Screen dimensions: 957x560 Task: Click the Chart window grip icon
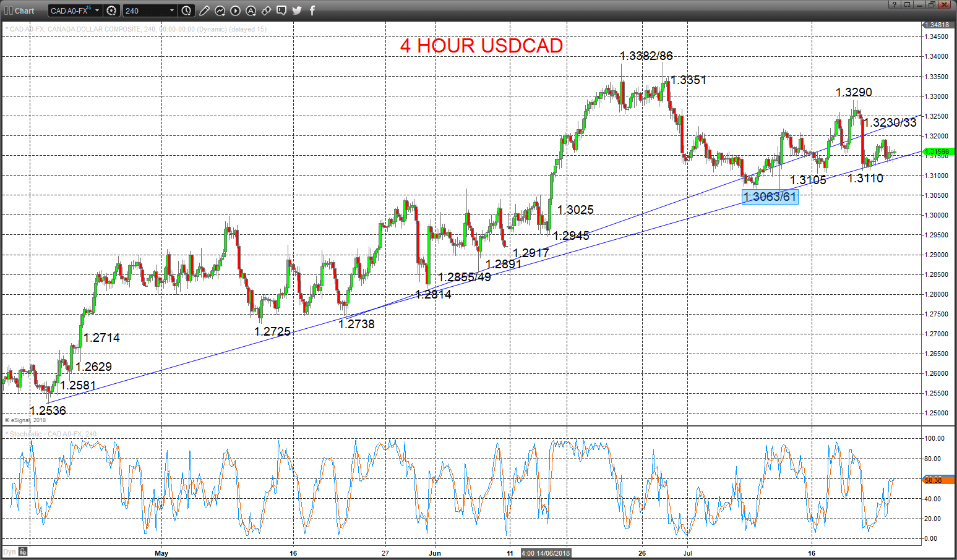coord(9,11)
